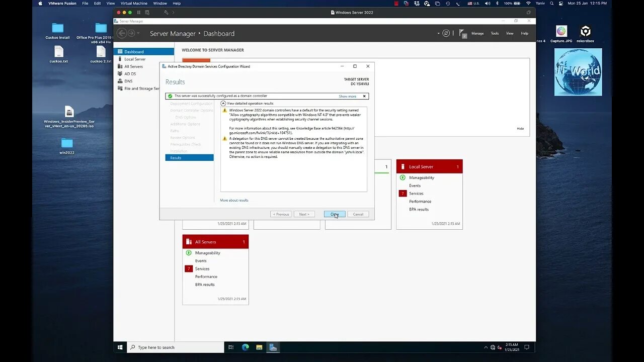The image size is (644, 362).
Task: Click BPA results in Local Server tile
Action: click(x=419, y=209)
